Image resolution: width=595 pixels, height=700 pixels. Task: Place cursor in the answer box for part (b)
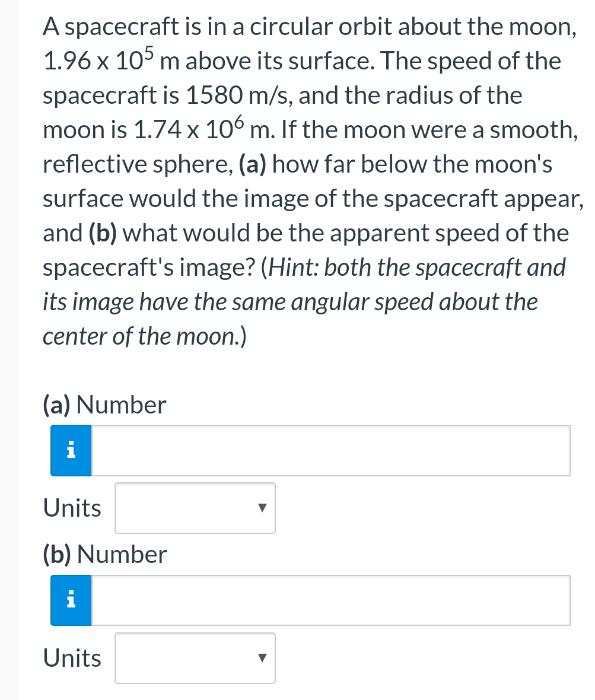tap(326, 600)
